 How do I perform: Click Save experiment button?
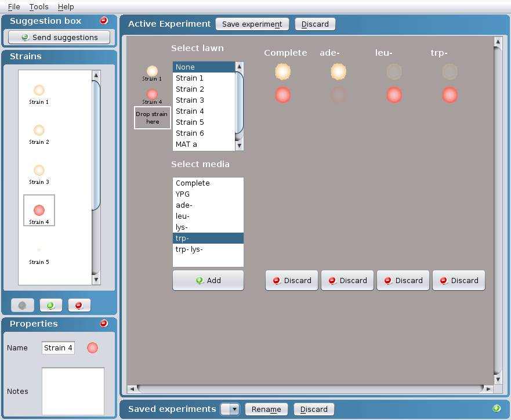pyautogui.click(x=252, y=24)
